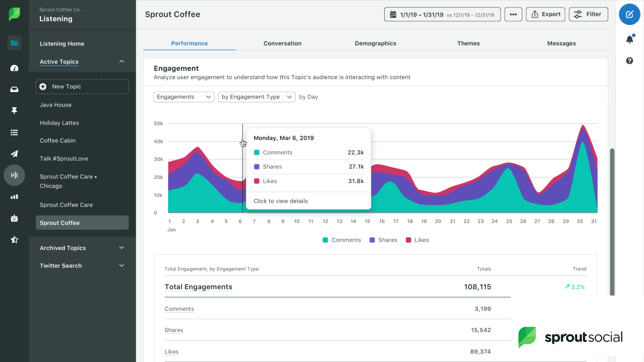
Task: Open the help question mark icon
Action: pyautogui.click(x=629, y=61)
